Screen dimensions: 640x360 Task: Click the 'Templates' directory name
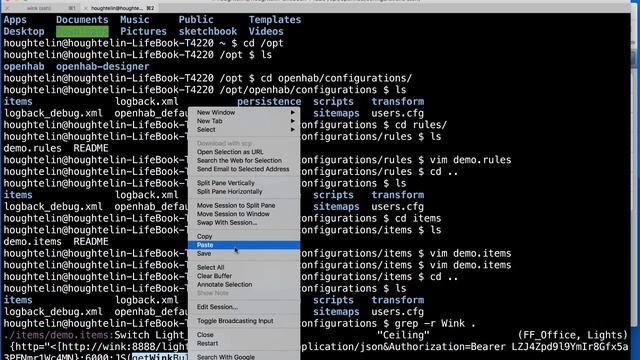click(x=275, y=20)
